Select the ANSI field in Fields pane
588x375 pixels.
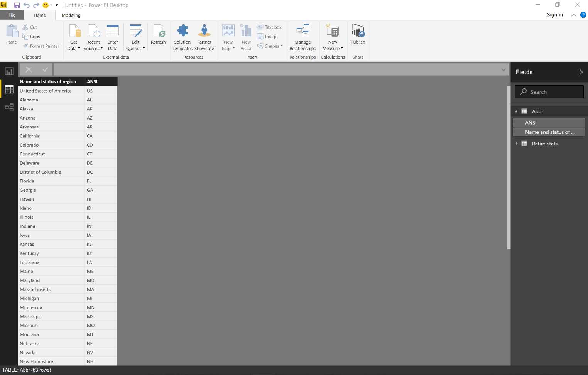click(x=549, y=122)
